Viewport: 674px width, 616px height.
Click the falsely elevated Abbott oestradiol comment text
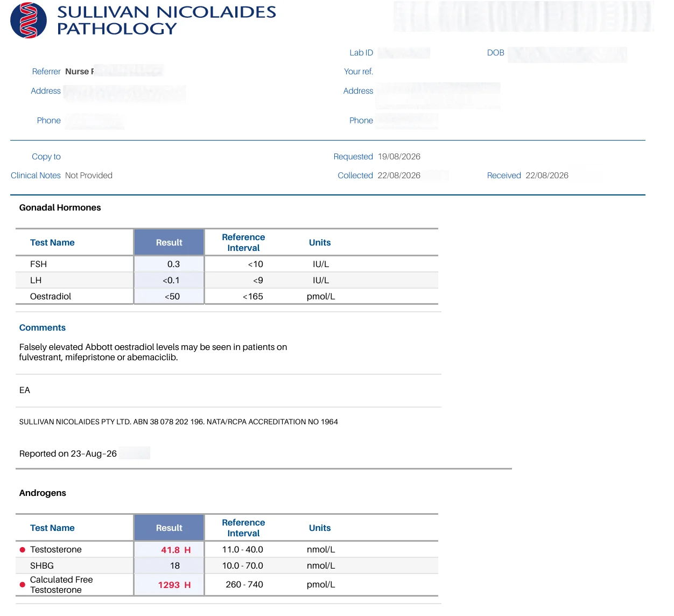153,352
